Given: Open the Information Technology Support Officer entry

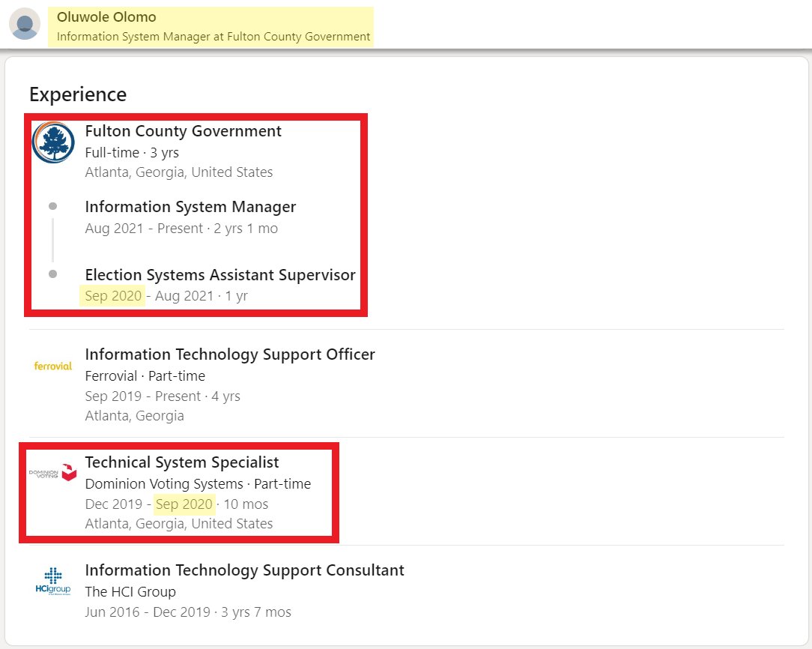Looking at the screenshot, I should click(x=229, y=354).
